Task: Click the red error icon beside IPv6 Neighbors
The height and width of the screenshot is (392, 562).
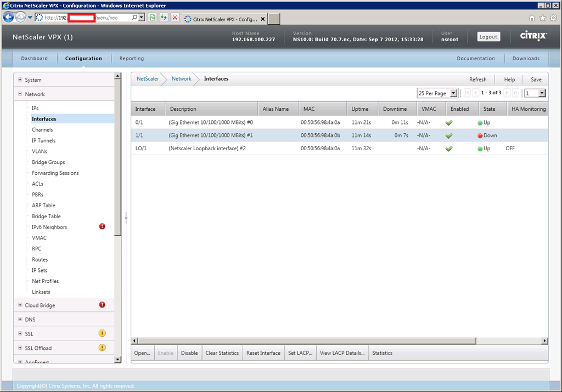Action: point(102,226)
